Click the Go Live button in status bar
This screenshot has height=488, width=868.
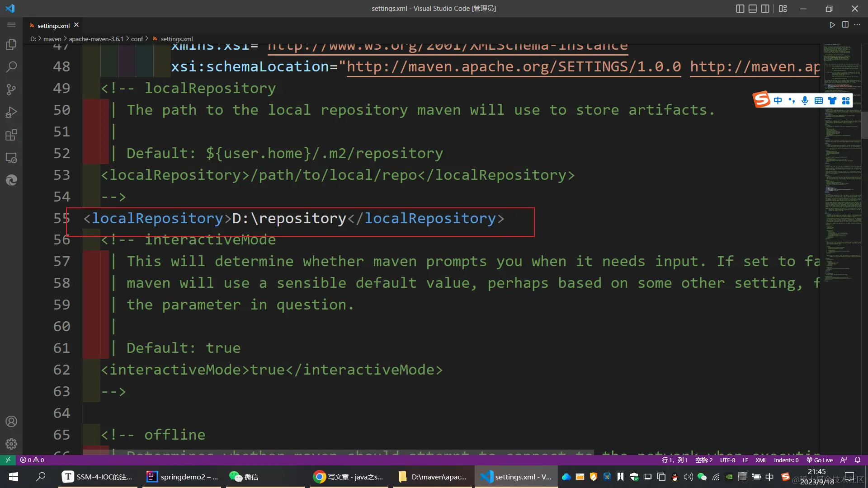[x=820, y=460]
